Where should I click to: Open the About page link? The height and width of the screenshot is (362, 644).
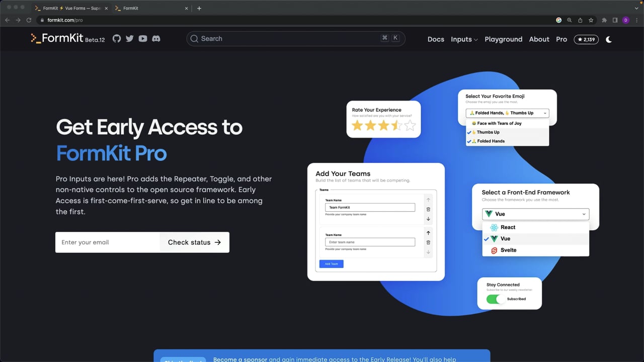pyautogui.click(x=539, y=39)
